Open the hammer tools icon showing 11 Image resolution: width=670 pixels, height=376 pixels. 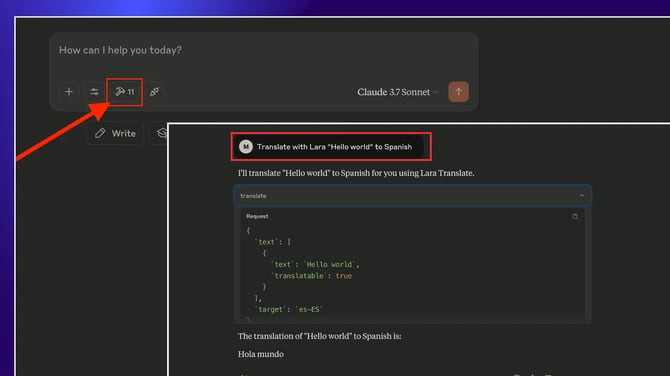tap(124, 91)
